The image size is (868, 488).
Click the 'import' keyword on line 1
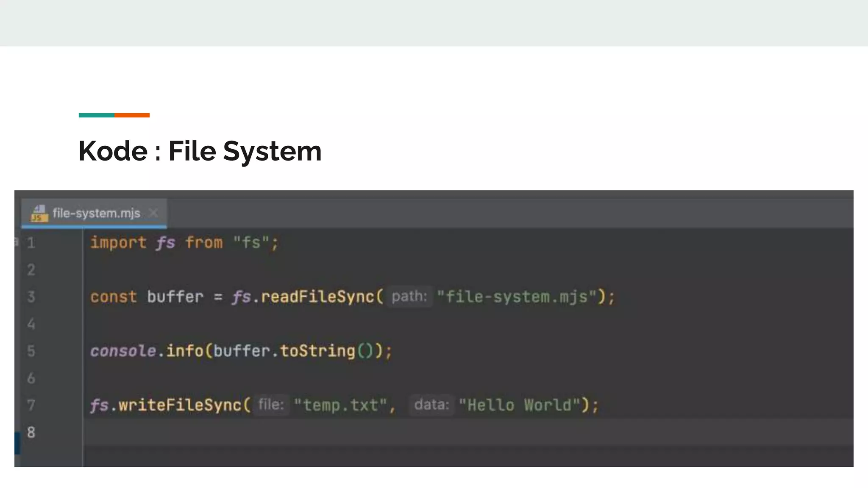118,243
